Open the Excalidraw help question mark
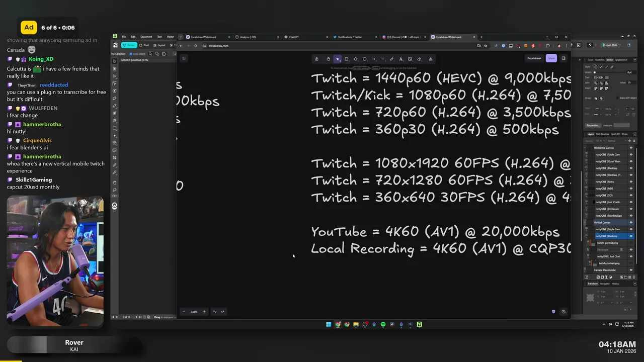 pos(563,312)
